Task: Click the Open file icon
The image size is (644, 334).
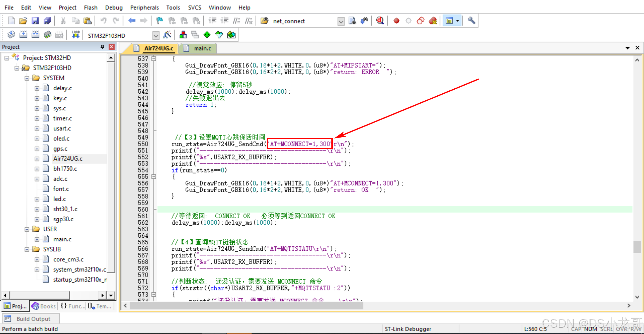Action: point(23,21)
